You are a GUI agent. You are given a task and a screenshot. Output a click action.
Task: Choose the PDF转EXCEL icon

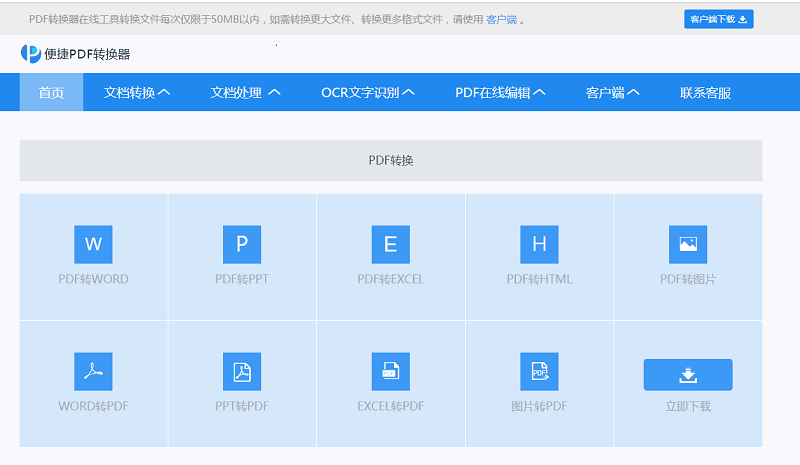point(390,244)
